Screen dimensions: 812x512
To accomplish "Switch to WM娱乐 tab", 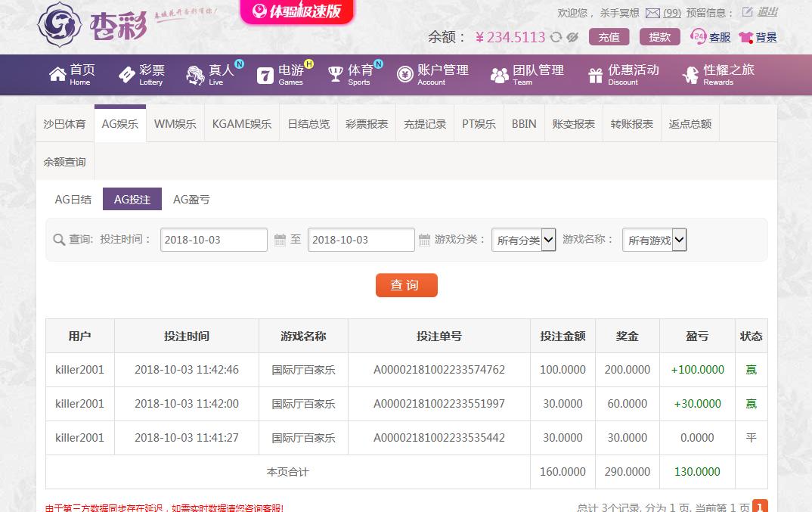I will pyautogui.click(x=175, y=124).
